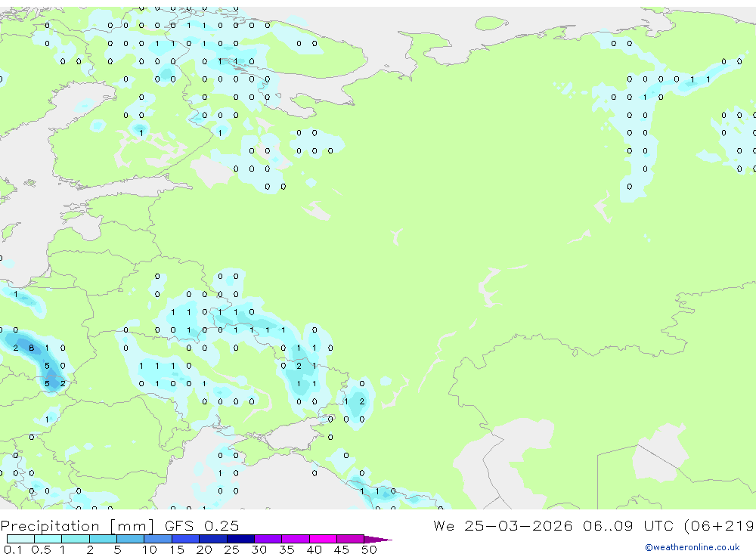Viewport: 756px width, 554px height.
Task: Click the "06..09 UTC" time text
Action: point(627,525)
